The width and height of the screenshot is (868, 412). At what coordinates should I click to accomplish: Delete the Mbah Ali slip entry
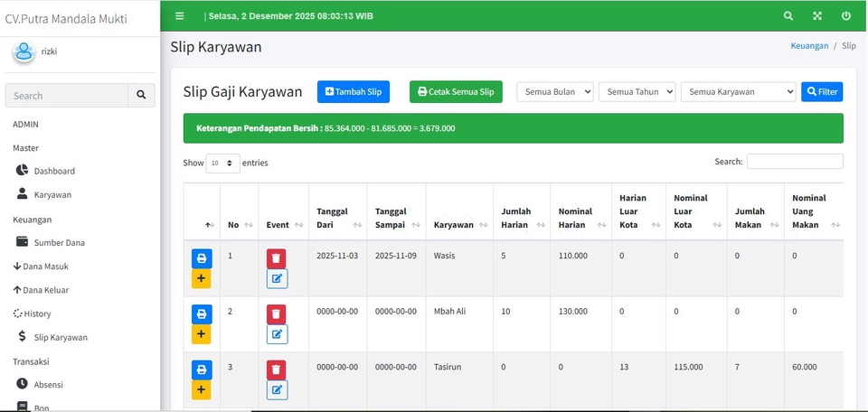277,314
